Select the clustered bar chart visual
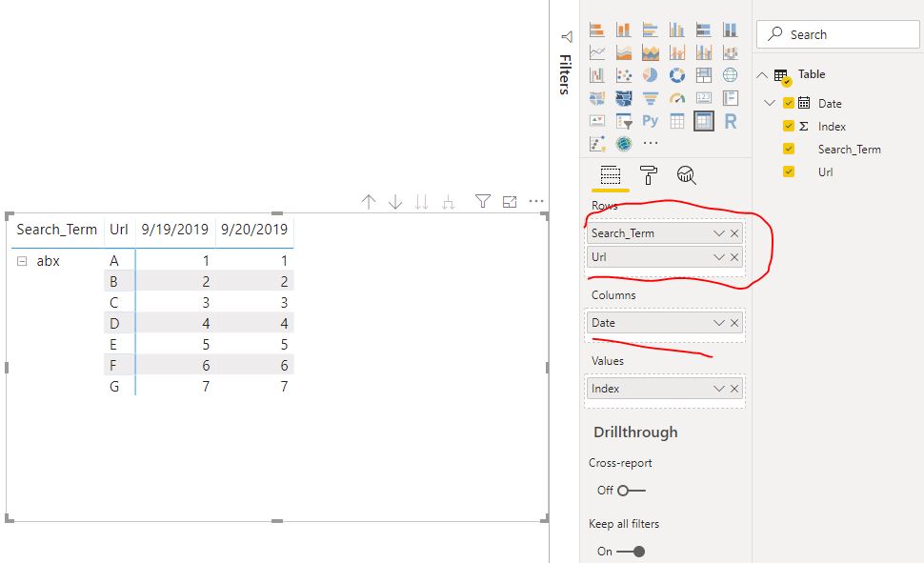The height and width of the screenshot is (563, 924). (650, 30)
